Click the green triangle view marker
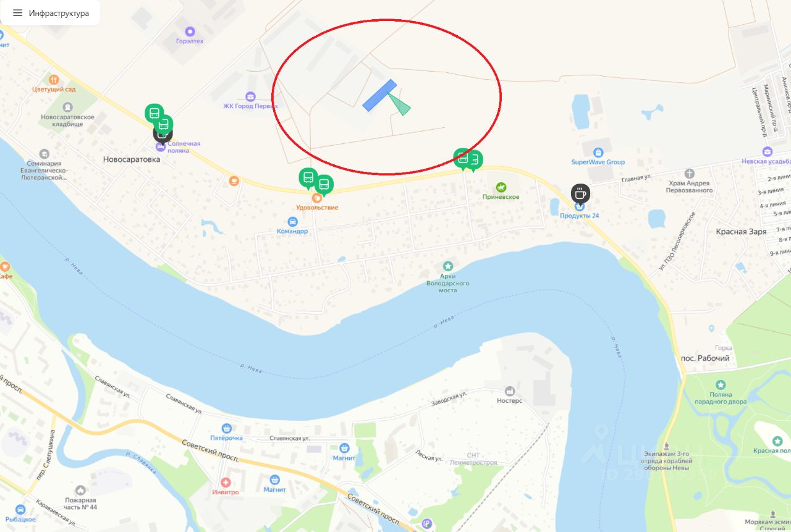The width and height of the screenshot is (791, 532). point(399,103)
